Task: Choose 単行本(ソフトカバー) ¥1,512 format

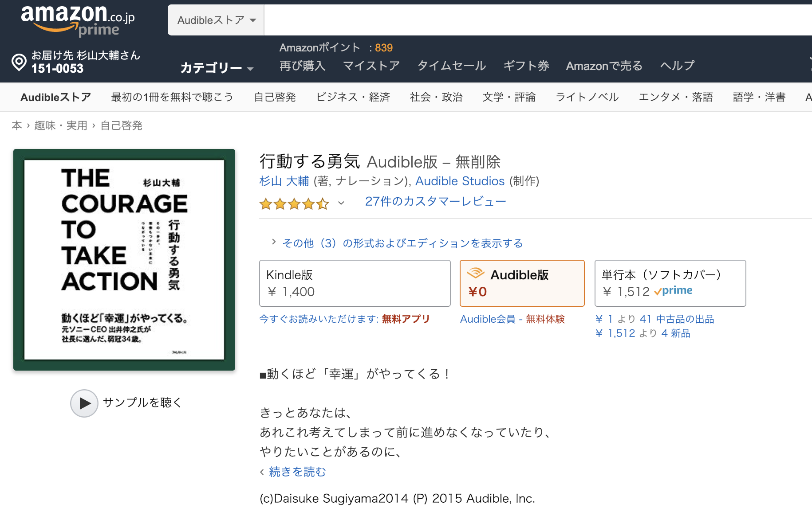Action: [x=670, y=283]
